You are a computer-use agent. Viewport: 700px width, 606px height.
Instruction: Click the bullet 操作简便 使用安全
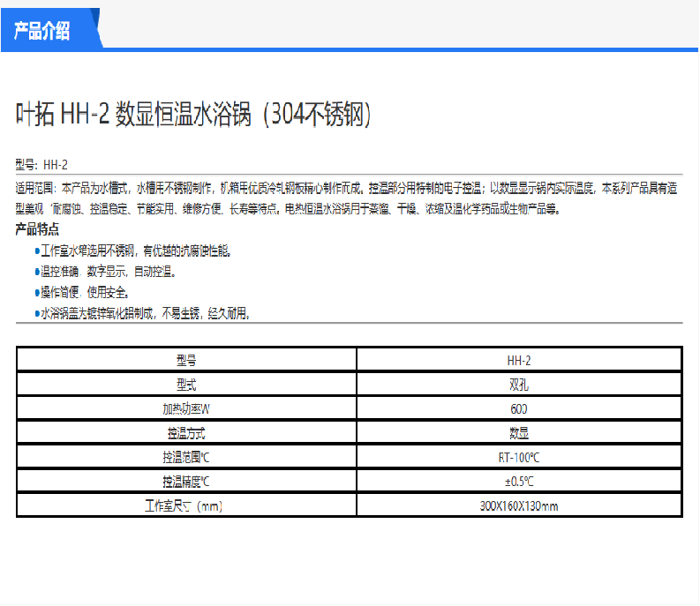pyautogui.click(x=83, y=292)
